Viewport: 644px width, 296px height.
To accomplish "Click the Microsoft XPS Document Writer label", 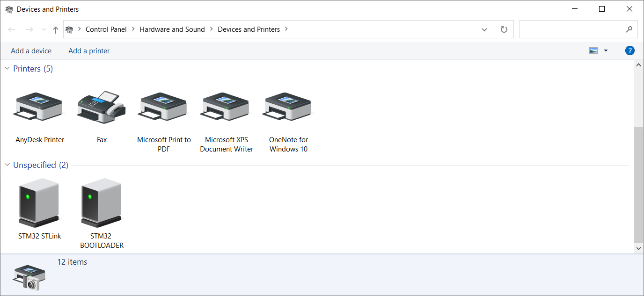I will tap(227, 144).
